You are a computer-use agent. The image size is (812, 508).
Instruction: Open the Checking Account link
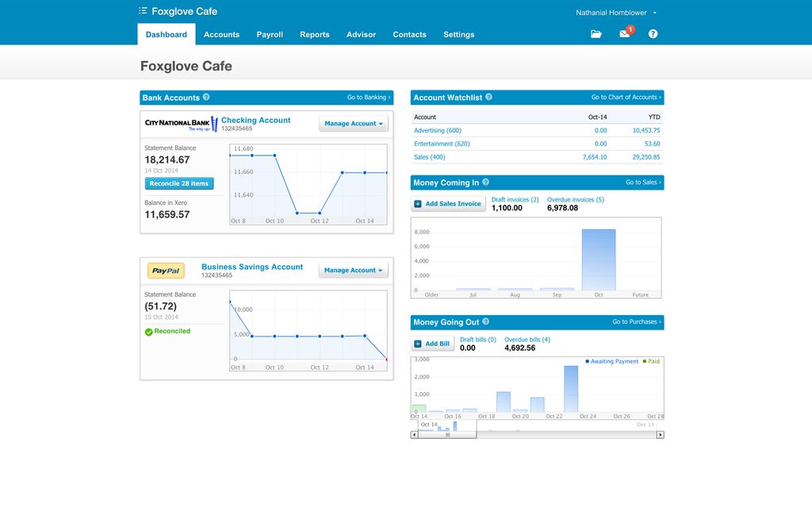pyautogui.click(x=256, y=120)
